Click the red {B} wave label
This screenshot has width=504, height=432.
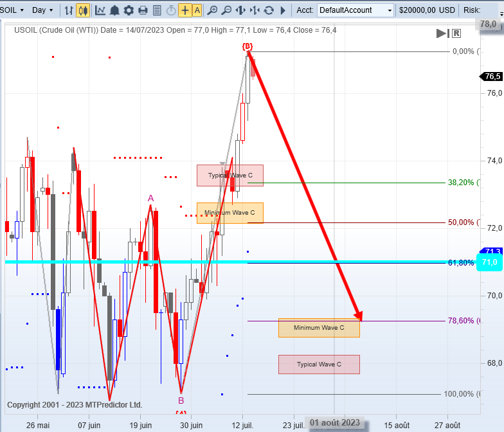[248, 46]
